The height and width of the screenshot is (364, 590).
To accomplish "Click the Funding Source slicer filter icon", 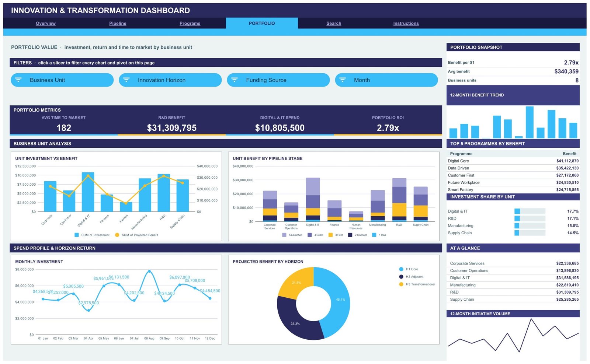I will 235,80.
